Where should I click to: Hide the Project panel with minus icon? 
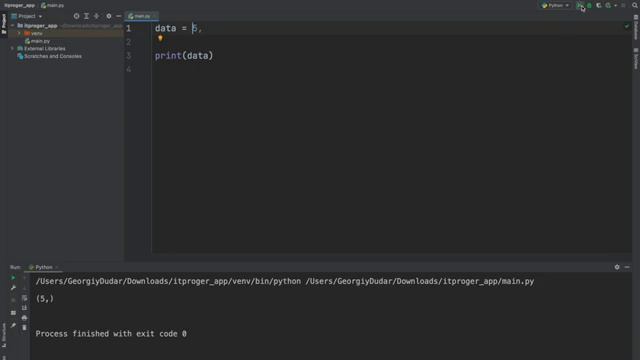tap(119, 16)
